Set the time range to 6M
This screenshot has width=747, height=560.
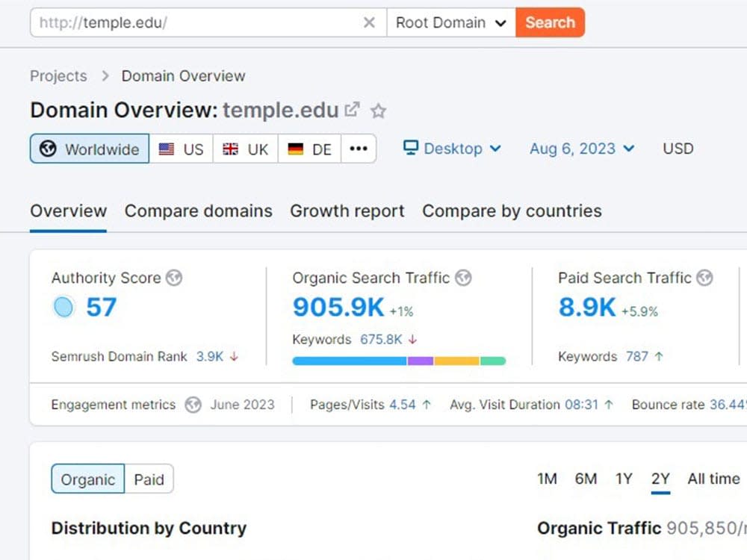(586, 479)
